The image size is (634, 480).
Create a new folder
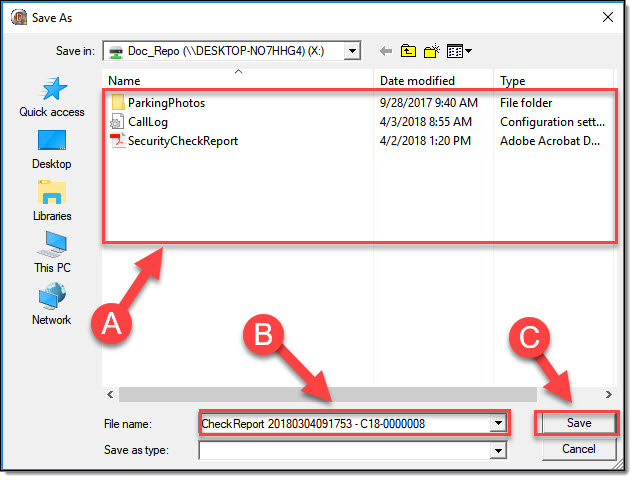pos(433,51)
